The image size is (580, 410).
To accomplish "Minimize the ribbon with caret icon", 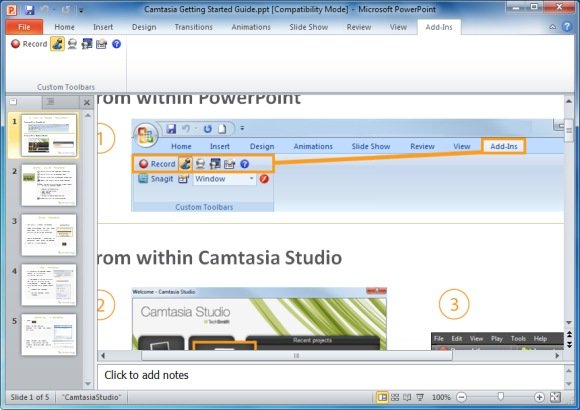I will coord(553,27).
